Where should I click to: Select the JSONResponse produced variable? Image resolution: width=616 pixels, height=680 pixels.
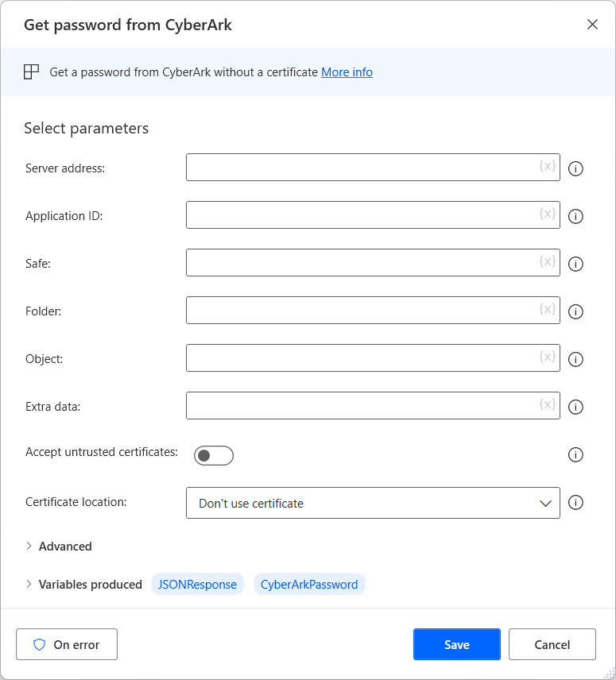click(x=197, y=584)
